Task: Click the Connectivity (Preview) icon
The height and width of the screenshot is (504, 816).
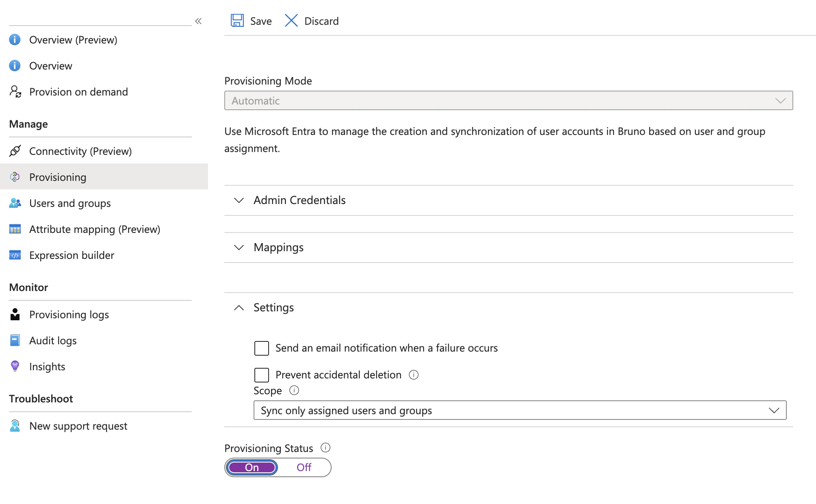Action: pos(15,151)
